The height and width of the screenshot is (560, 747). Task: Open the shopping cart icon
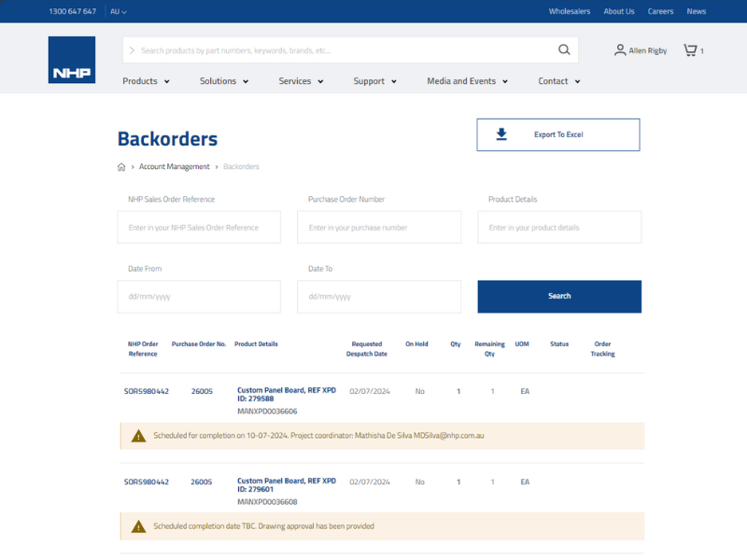[x=690, y=50]
